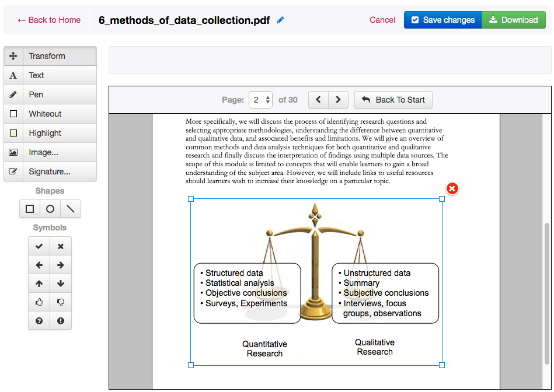The width and height of the screenshot is (554, 392).
Task: Select the circle shape tool
Action: click(50, 209)
